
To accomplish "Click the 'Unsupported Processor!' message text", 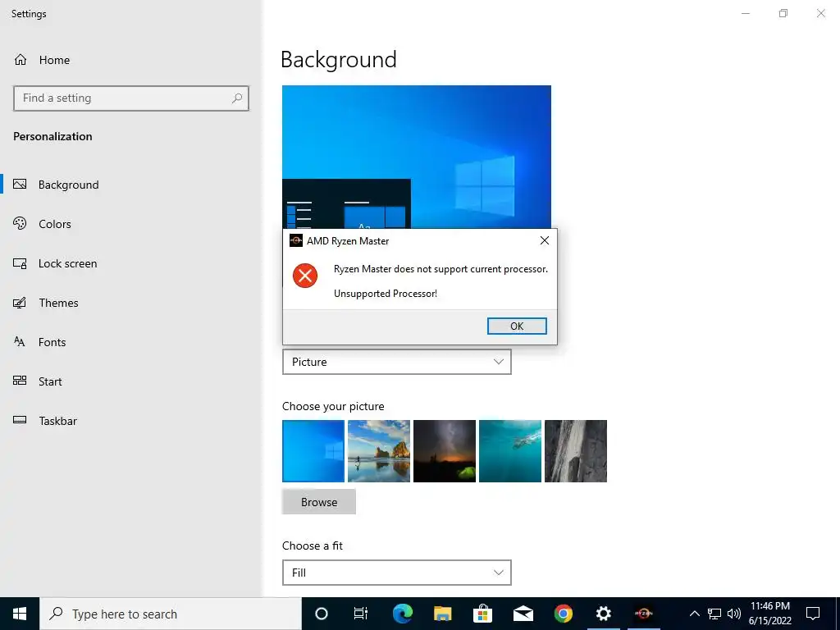I will coord(386,294).
